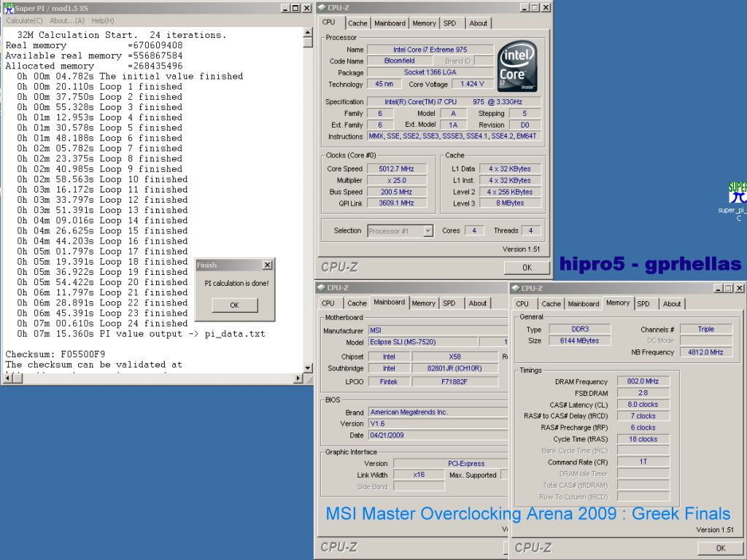Click OK in the CPU-Z Memory window
The height and width of the screenshot is (560, 747).
(x=719, y=548)
